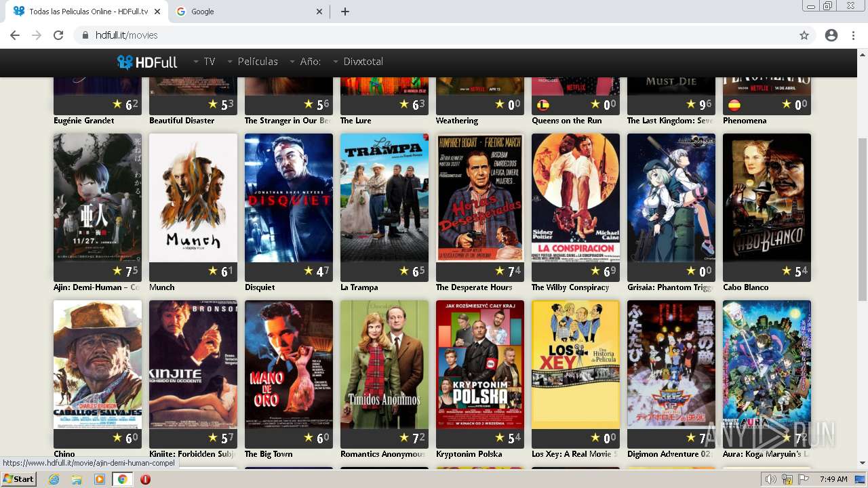Select Digimon Adventure 02 poster

pyautogui.click(x=671, y=365)
